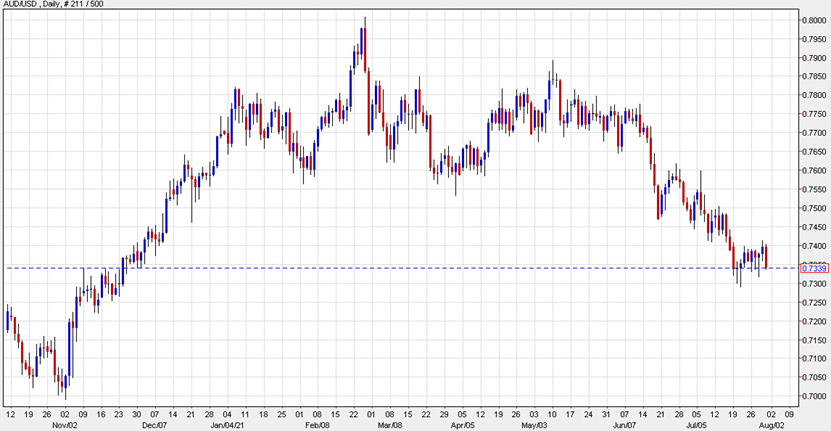This screenshot has height=431, width=831.
Task: Click the 0.7850 price axis label
Action: (815, 77)
